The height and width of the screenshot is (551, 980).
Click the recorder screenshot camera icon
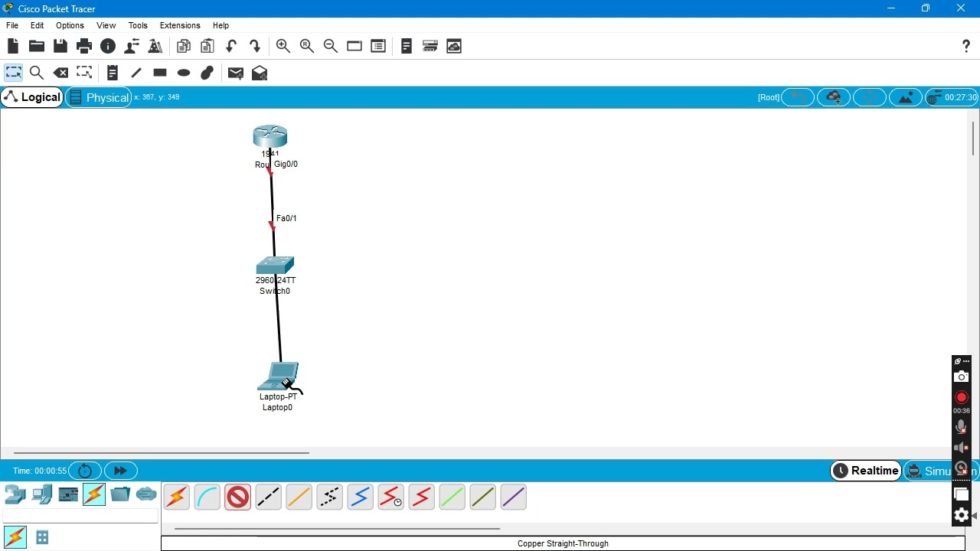click(961, 377)
